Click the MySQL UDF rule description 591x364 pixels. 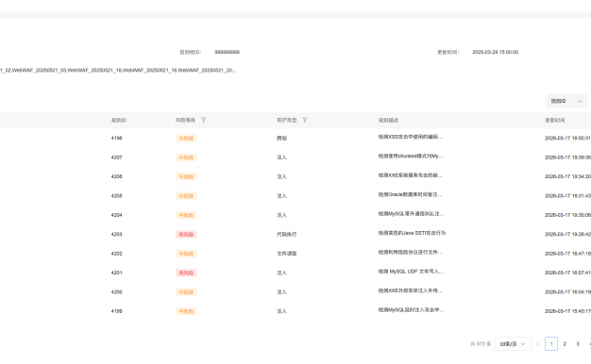coord(411,272)
